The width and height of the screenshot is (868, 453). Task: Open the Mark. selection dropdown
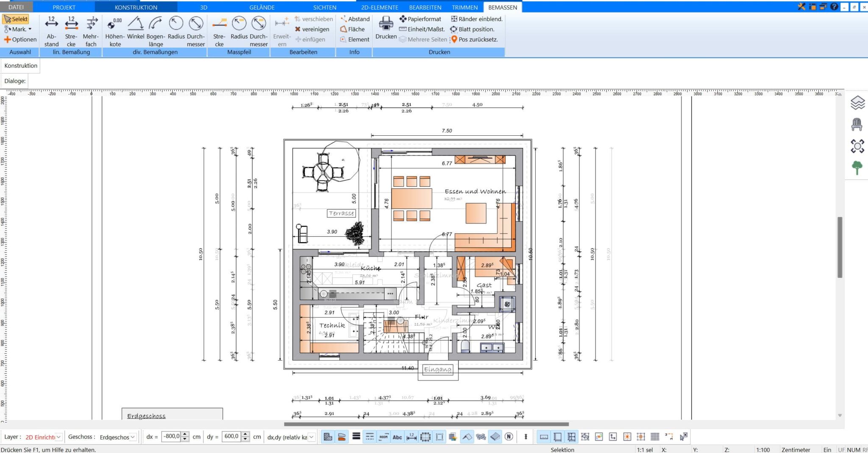pos(18,29)
